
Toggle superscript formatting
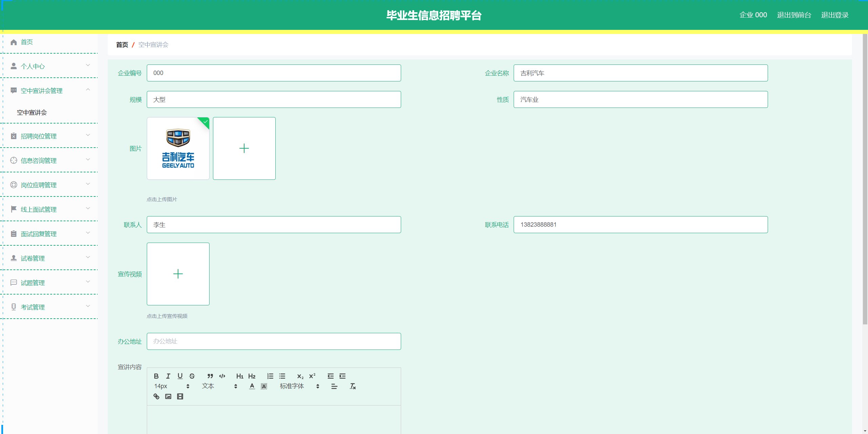pos(312,376)
